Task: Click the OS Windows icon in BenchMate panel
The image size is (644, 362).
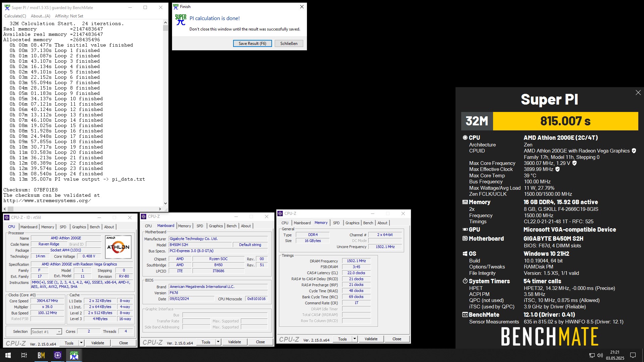Action: pyautogui.click(x=465, y=254)
